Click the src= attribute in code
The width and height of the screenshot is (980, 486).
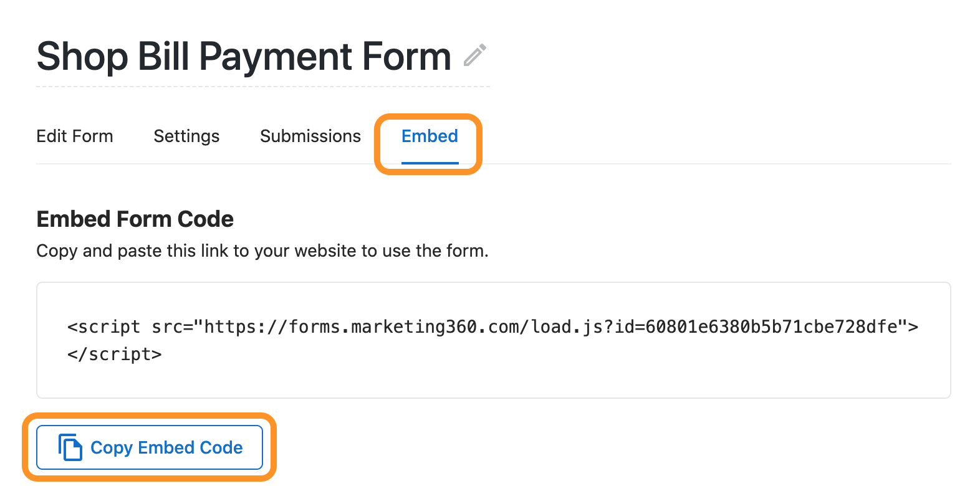(172, 326)
